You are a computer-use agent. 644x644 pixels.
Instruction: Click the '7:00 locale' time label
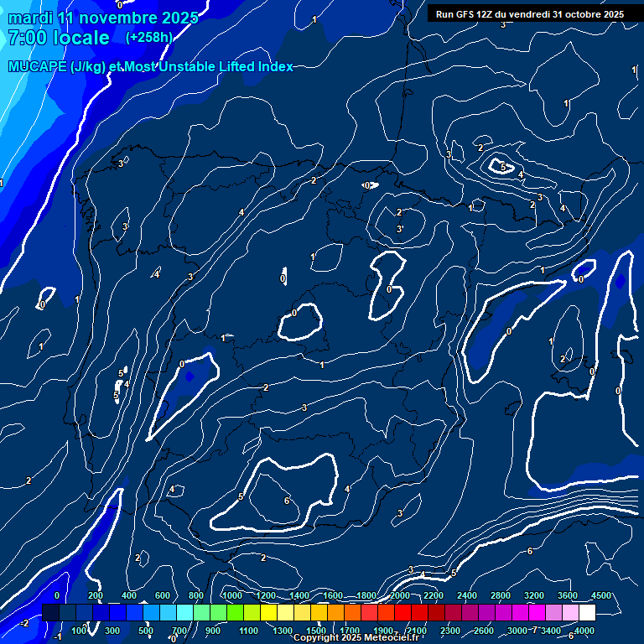click(x=59, y=38)
